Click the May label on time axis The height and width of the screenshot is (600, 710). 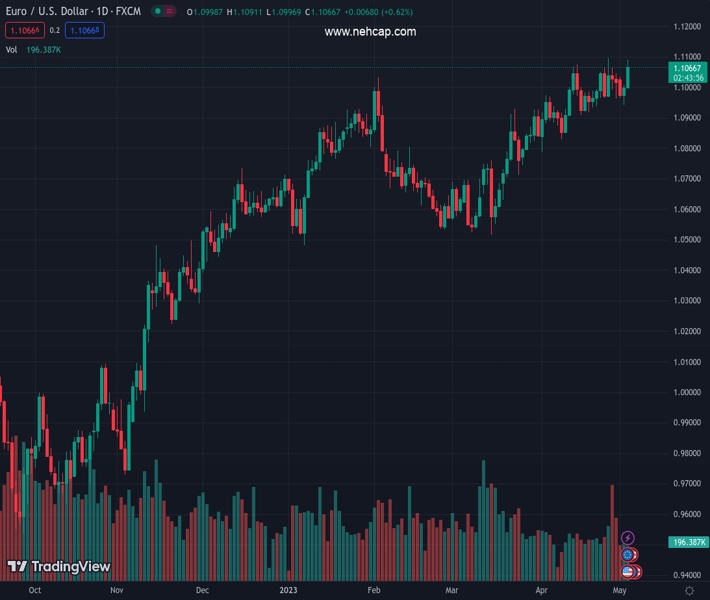pos(619,591)
